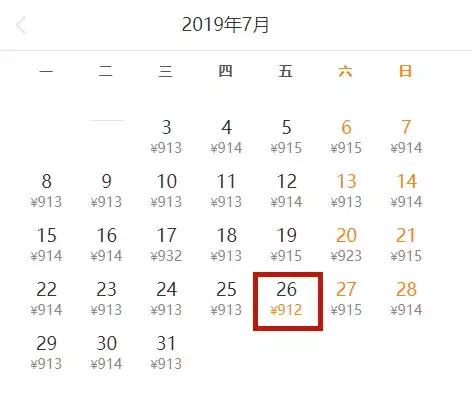Click the 六 Saturday column header

click(345, 71)
